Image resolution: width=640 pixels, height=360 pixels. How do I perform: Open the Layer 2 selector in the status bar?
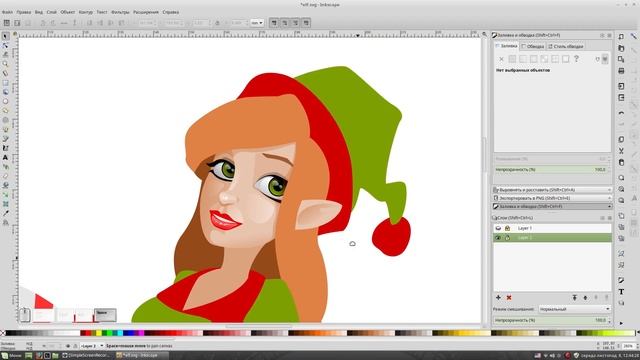91,346
